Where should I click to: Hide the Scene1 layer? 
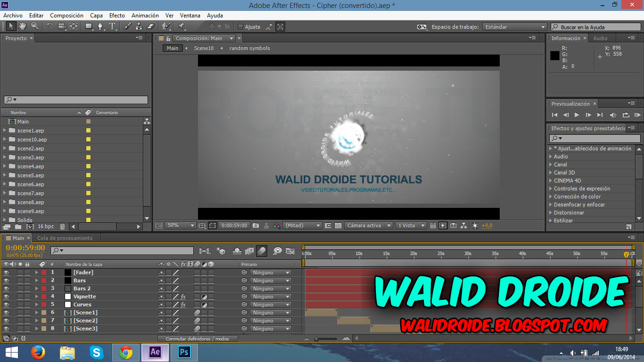6,313
